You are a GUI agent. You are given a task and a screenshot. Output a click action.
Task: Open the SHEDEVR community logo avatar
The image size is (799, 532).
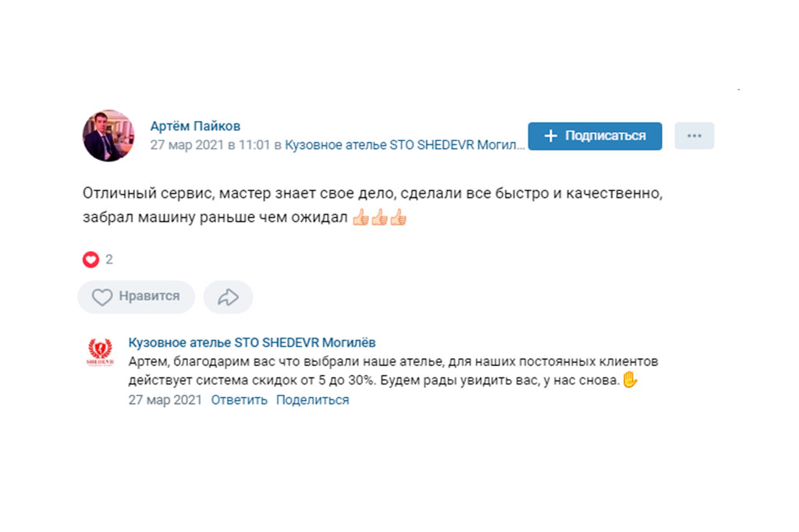[x=100, y=353]
